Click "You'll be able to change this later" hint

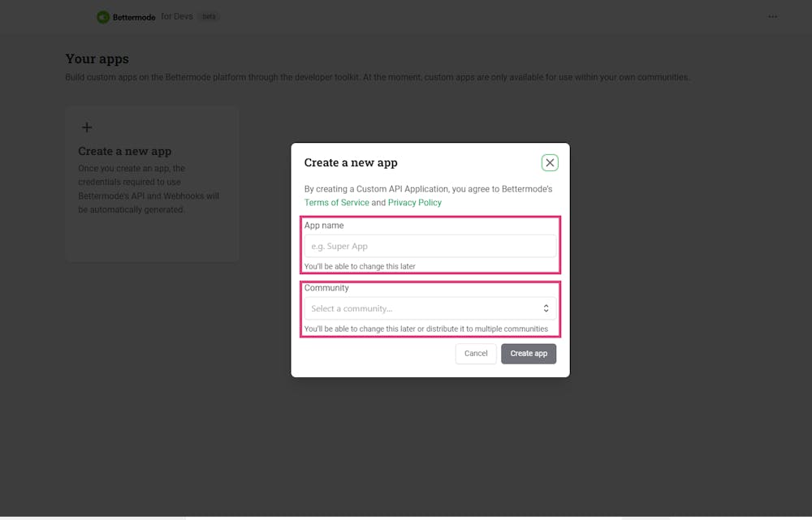pos(360,266)
